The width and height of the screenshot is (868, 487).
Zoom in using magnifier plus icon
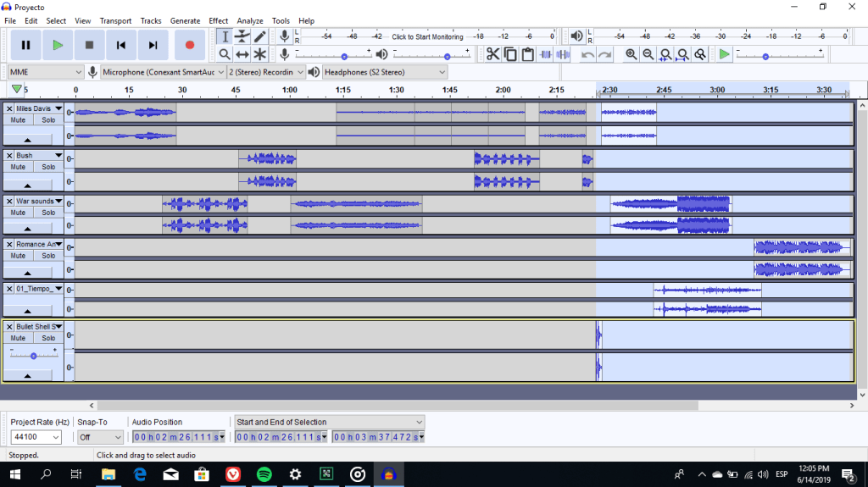point(631,54)
